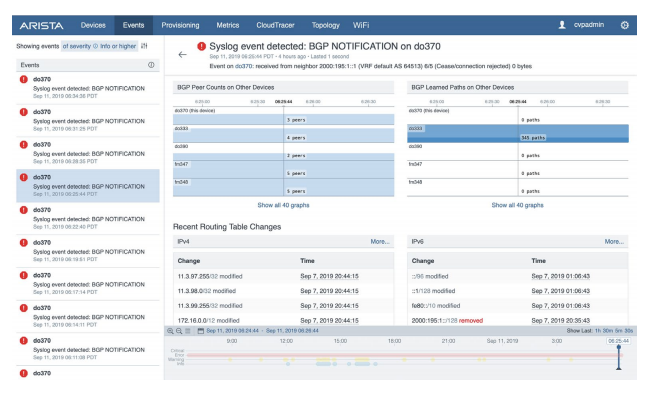Show last 1h on timeline
The height and width of the screenshot is (400, 650).
point(597,331)
